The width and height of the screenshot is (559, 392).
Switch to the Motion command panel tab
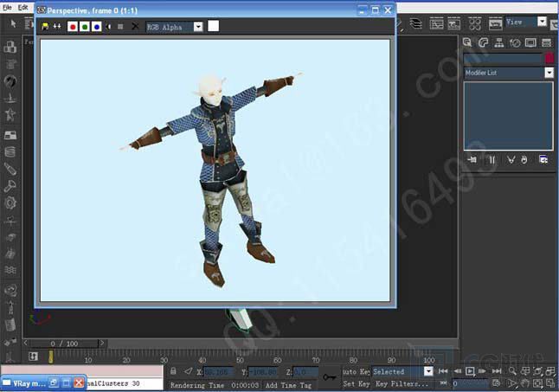click(515, 42)
